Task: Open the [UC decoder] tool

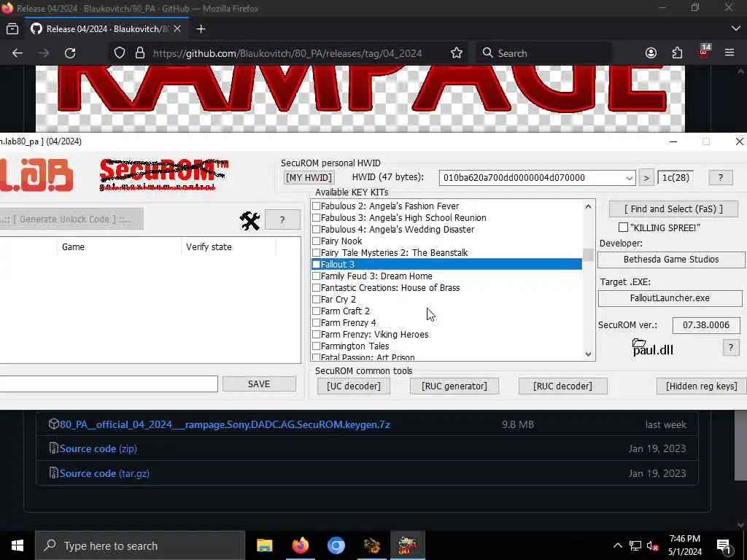Action: (x=354, y=386)
